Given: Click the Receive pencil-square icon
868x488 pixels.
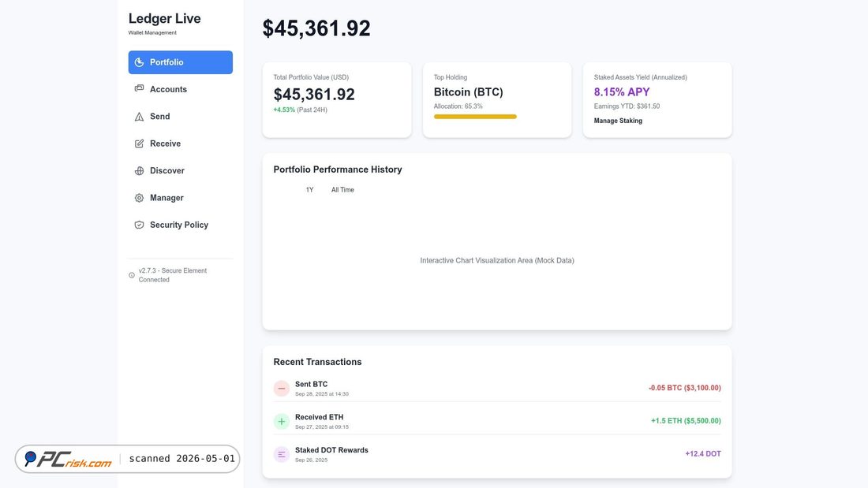Looking at the screenshot, I should click(139, 143).
